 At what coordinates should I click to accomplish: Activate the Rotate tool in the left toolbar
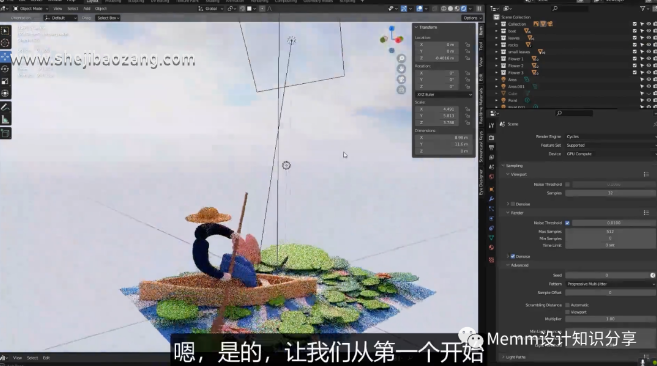pos(5,69)
